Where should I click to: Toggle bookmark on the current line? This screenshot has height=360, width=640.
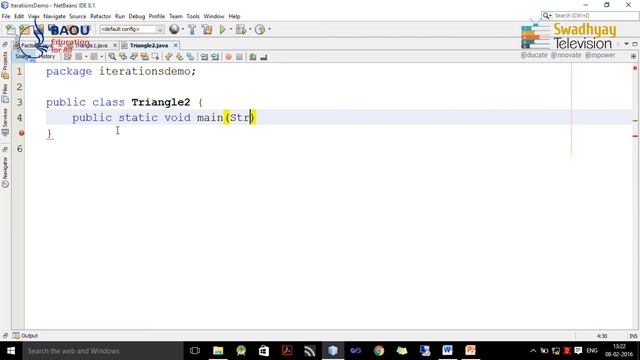pyautogui.click(x=190, y=57)
